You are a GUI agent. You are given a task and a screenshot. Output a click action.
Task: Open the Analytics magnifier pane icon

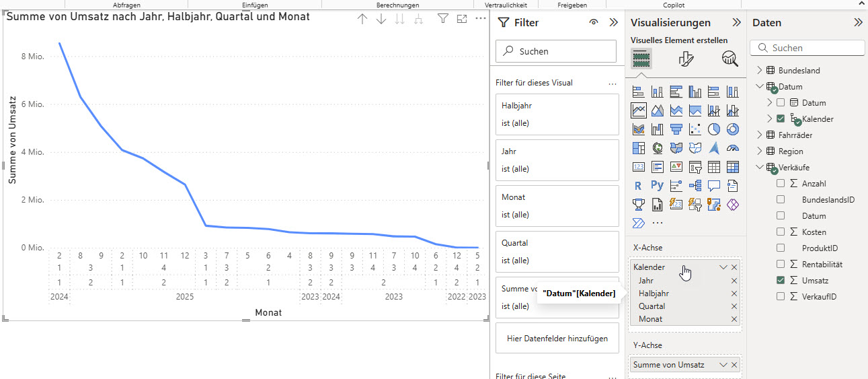[729, 59]
